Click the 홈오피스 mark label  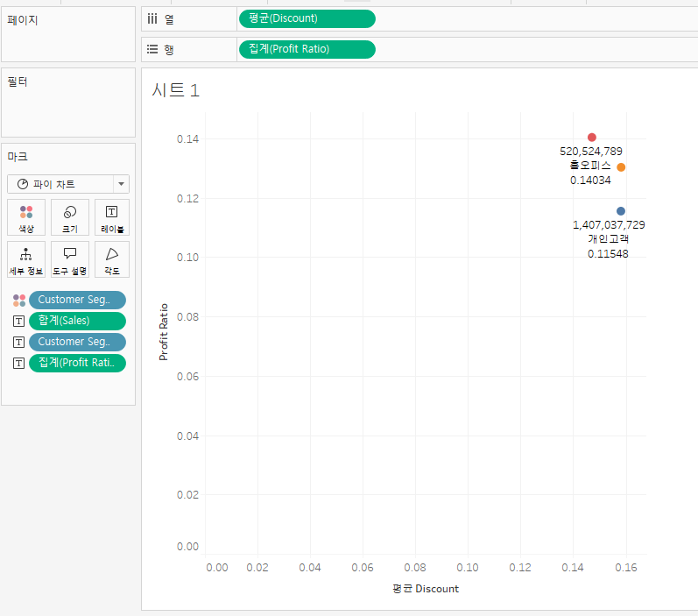[590, 166]
